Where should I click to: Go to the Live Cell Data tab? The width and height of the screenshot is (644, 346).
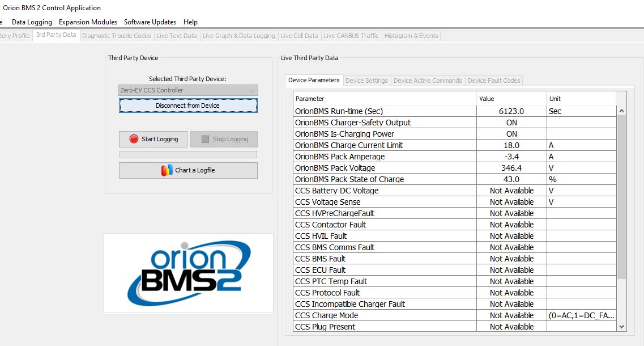[x=300, y=36]
